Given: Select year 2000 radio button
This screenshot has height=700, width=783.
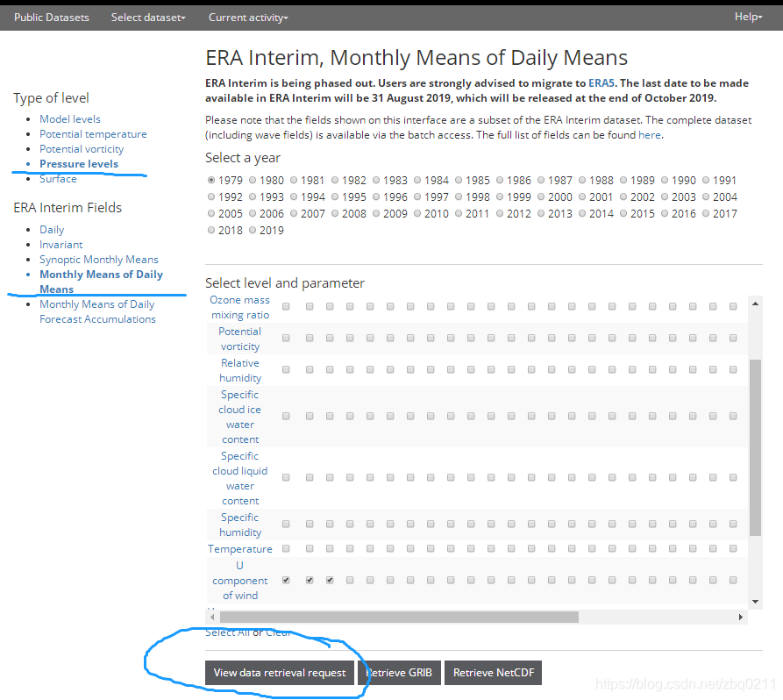Looking at the screenshot, I should pyautogui.click(x=541, y=196).
